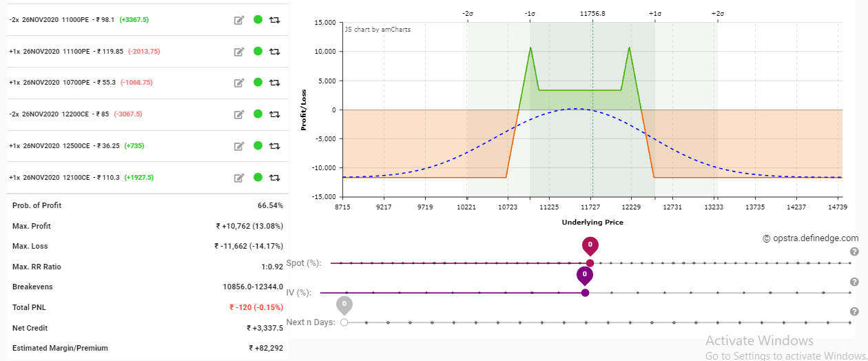The width and height of the screenshot is (868, 361).
Task: Edit the 10700PE position row
Action: point(239,83)
